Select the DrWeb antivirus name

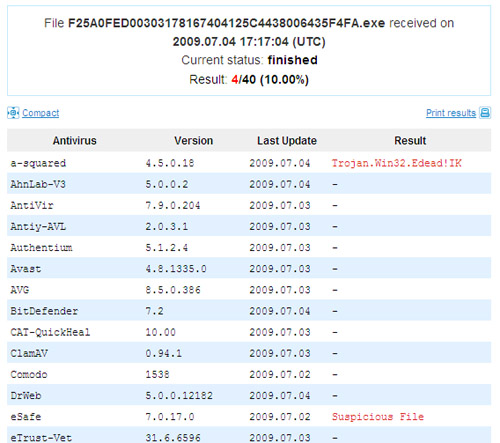pyautogui.click(x=26, y=396)
